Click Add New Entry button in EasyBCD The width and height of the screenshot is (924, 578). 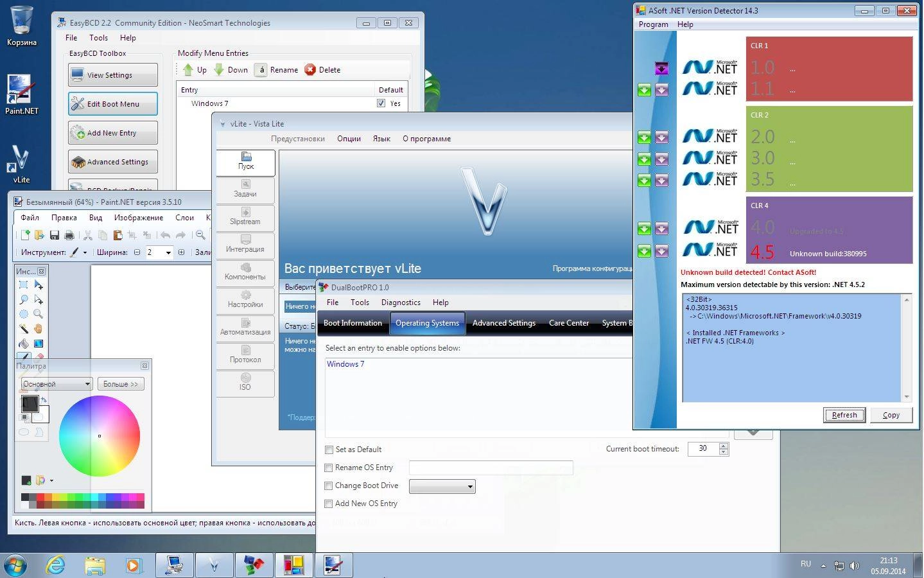(113, 133)
